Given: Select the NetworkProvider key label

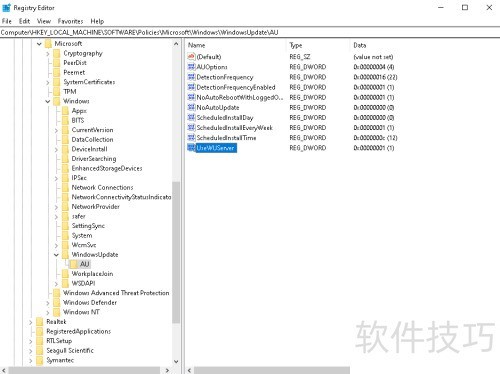Looking at the screenshot, I should click(x=96, y=207).
